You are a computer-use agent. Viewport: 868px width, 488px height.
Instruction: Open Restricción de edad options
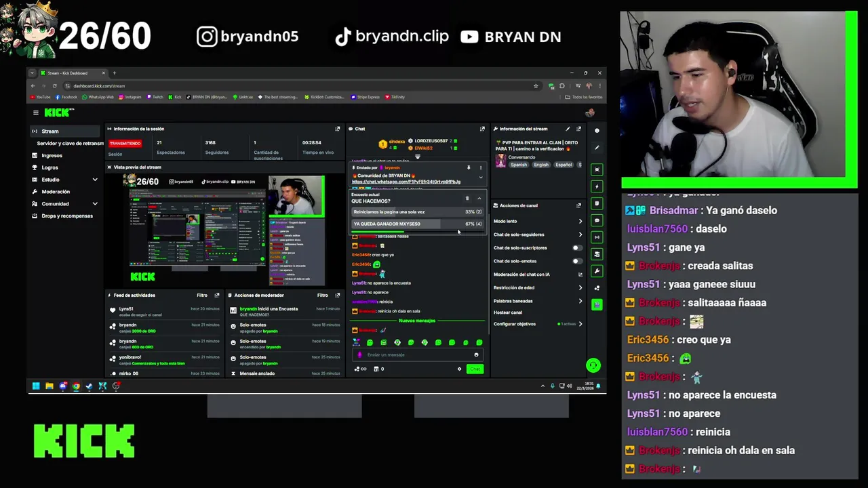pos(580,287)
